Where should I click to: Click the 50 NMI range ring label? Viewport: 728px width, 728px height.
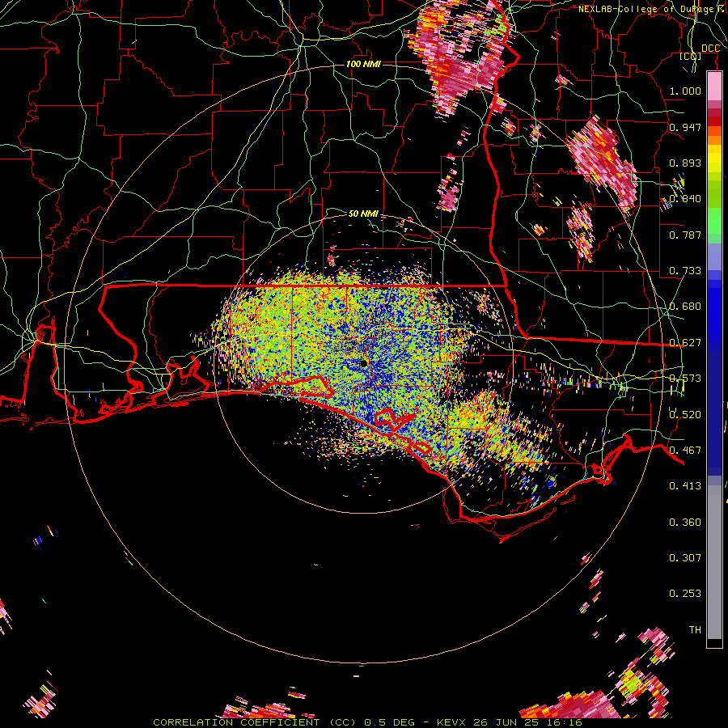pos(363,214)
